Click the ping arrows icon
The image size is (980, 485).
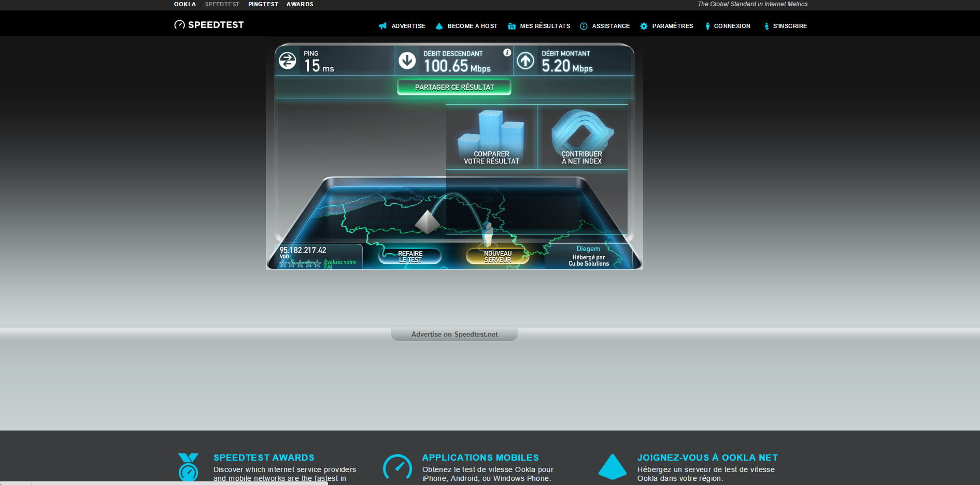click(288, 61)
